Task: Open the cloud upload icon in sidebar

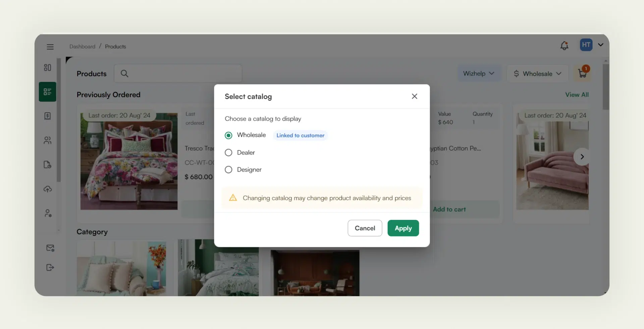Action: 47,189
